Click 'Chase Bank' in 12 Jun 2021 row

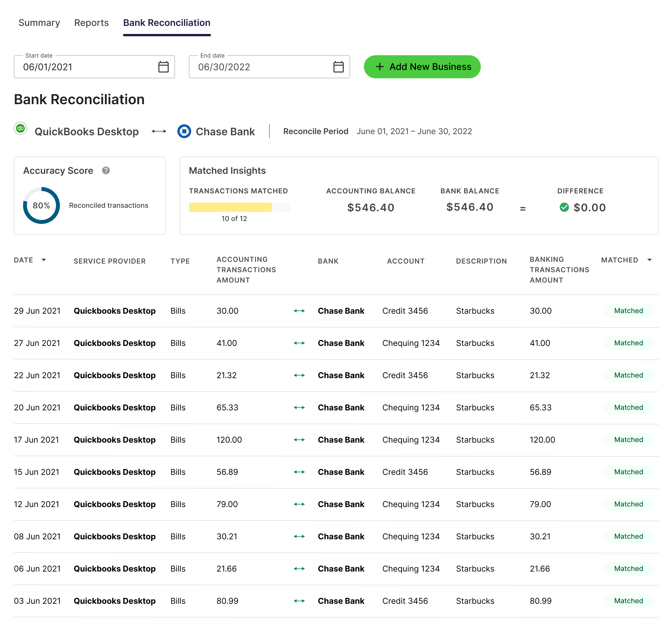(341, 504)
